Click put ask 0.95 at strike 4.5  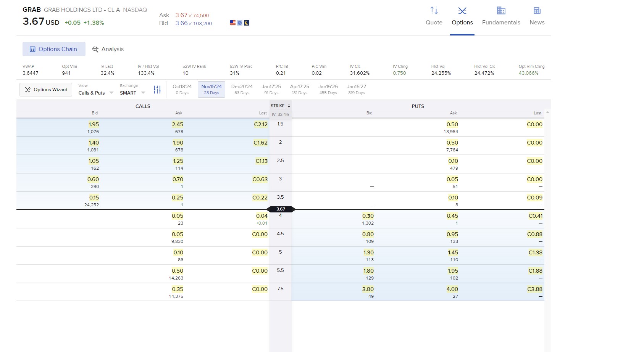point(452,234)
